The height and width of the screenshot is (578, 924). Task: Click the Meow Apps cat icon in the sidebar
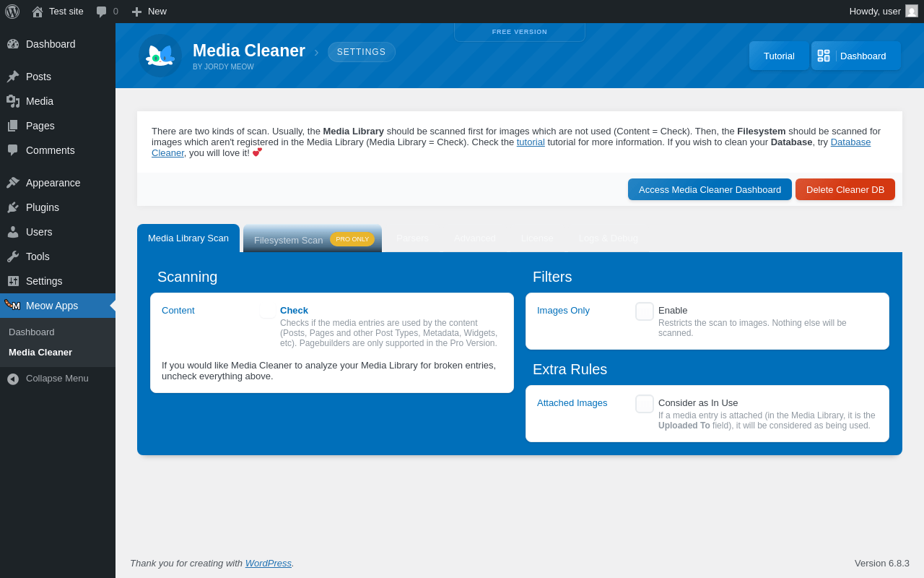coord(13,306)
